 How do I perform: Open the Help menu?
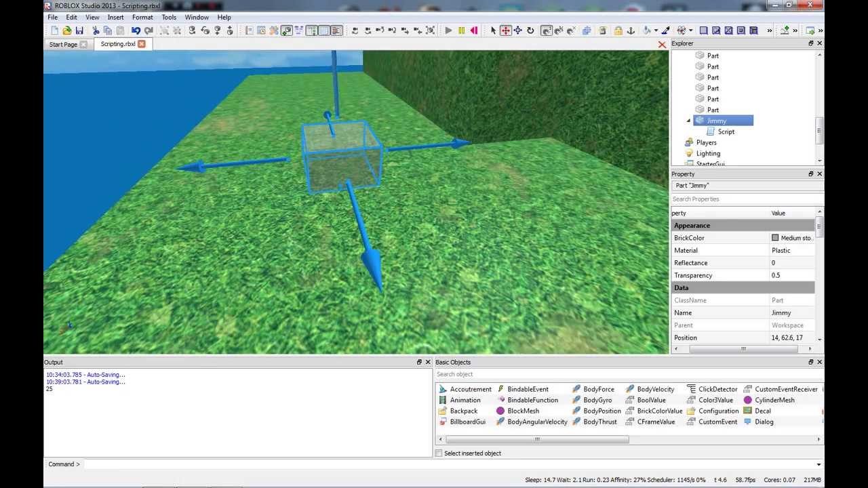224,17
